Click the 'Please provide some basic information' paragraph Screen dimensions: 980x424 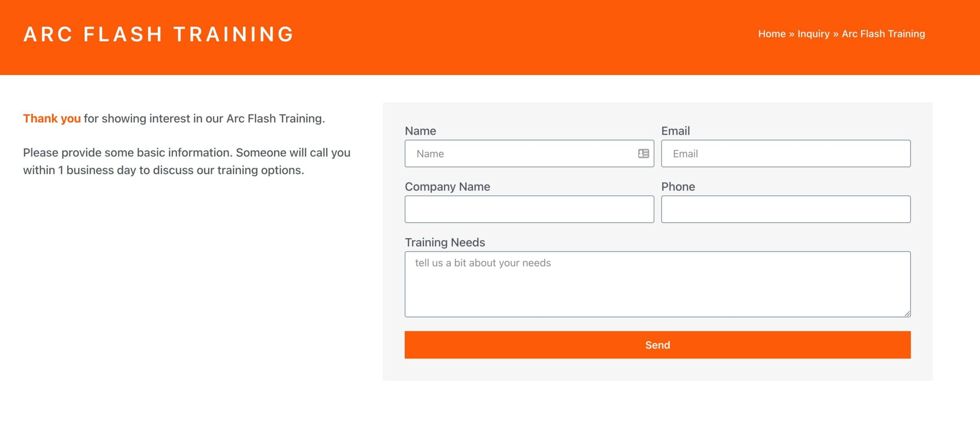[186, 161]
